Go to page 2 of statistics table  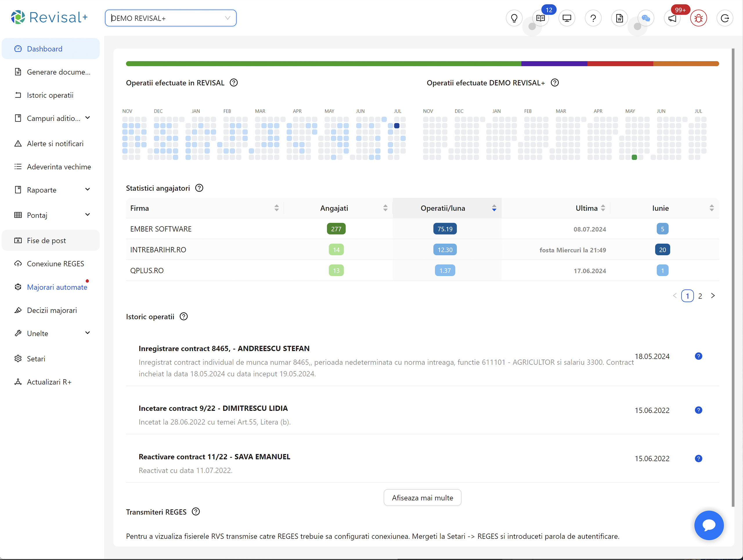tap(700, 296)
